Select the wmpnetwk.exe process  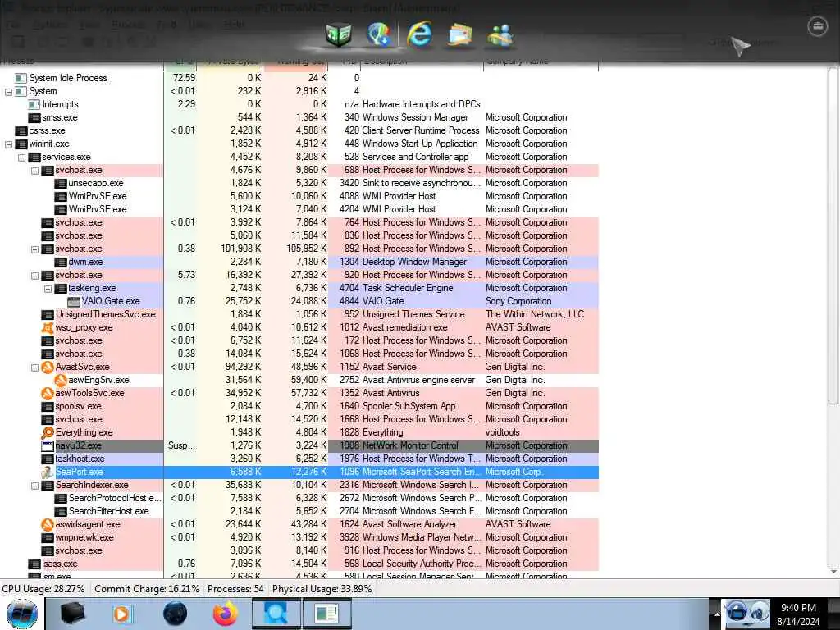(84, 537)
